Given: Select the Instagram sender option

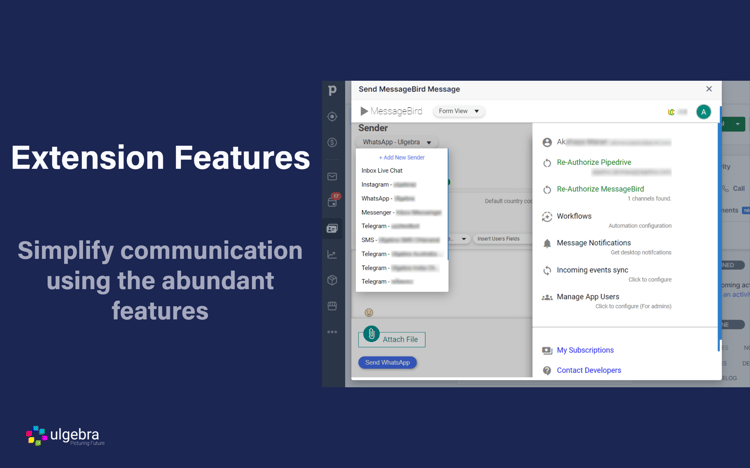Looking at the screenshot, I should click(402, 185).
